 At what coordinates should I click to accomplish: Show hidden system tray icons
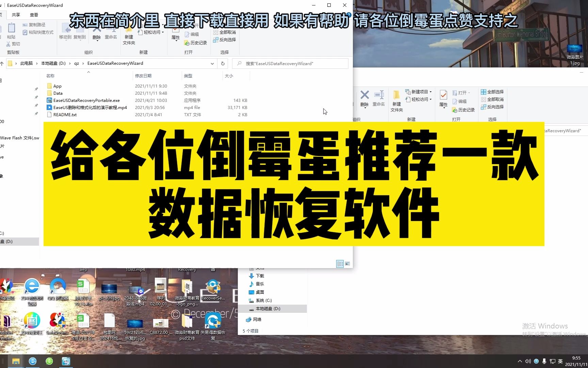pos(520,361)
